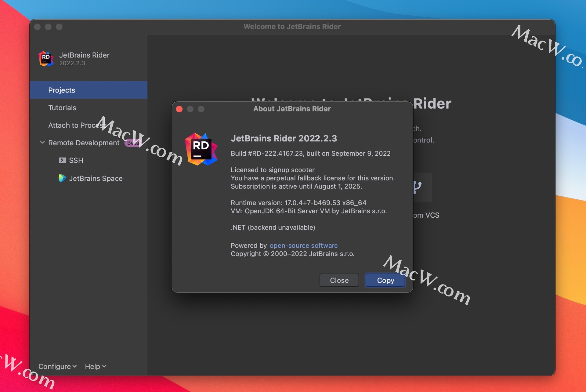Click the JetBrains Space icon
The image size is (586, 392).
coord(62,178)
